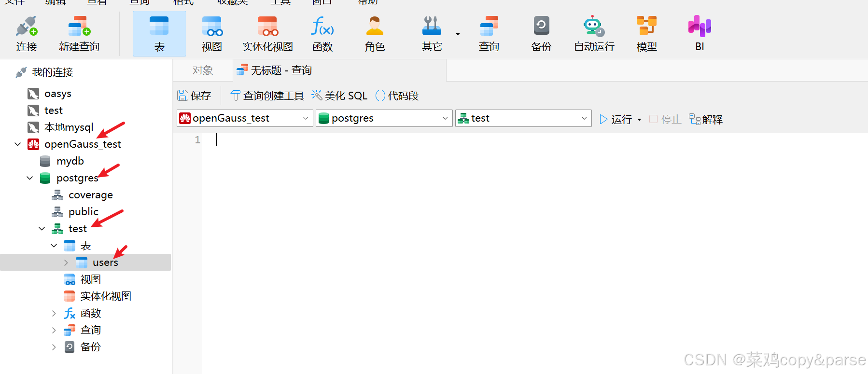Screen dimensions: 868x374
Task: Select the openGauss_test connection node
Action: pos(83,144)
